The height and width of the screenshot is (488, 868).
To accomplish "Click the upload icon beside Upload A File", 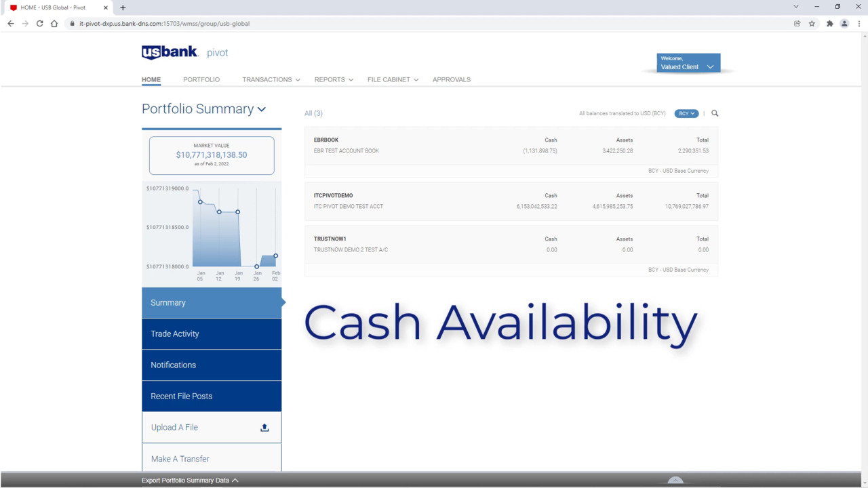I will [x=264, y=428].
